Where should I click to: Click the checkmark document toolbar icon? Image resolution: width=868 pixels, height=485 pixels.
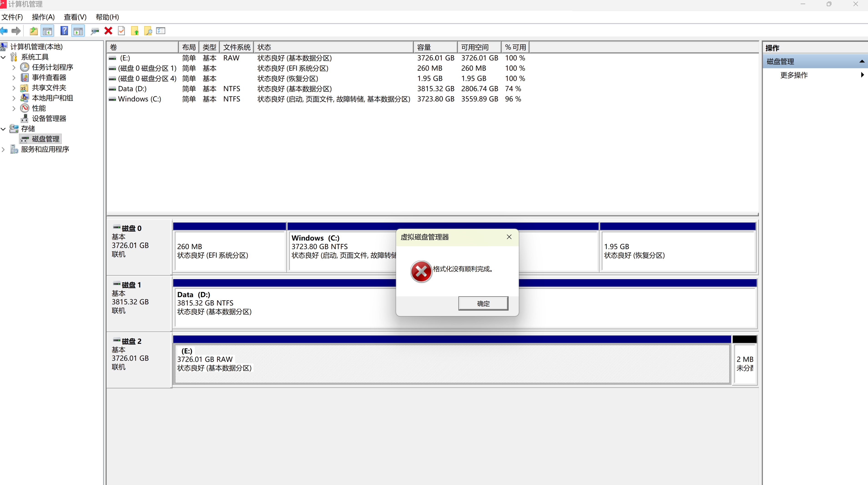[x=121, y=31]
